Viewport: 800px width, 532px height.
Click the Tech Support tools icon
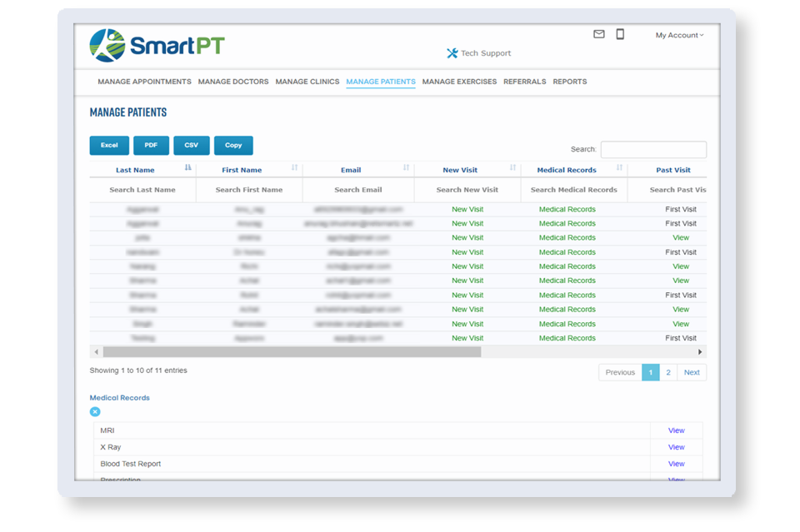point(452,53)
